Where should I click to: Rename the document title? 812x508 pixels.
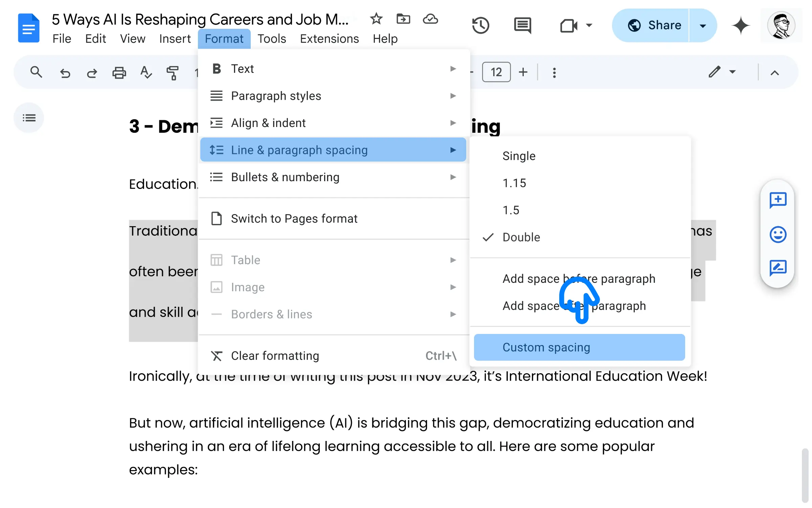(200, 19)
